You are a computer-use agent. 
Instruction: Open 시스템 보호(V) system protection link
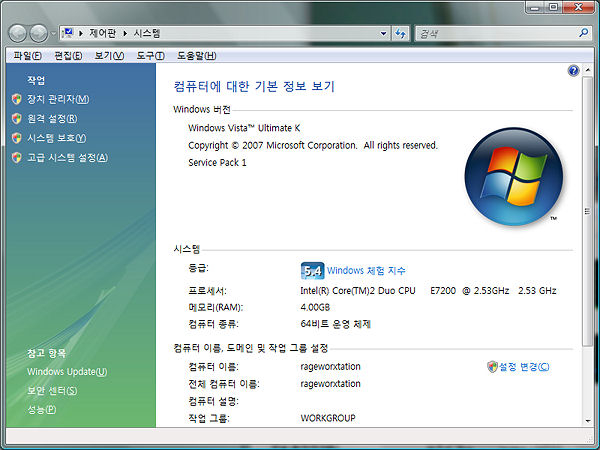[x=57, y=138]
